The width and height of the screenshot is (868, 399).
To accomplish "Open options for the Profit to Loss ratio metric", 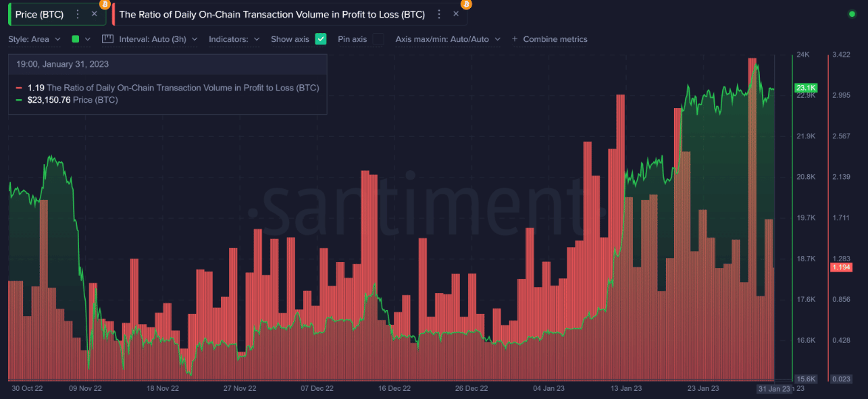I will pyautogui.click(x=439, y=14).
